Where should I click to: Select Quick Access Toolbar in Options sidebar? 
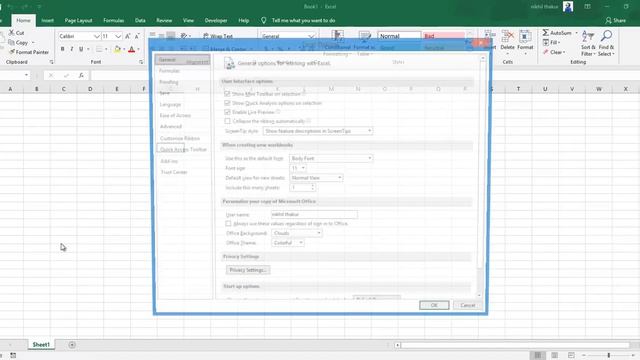[183, 149]
